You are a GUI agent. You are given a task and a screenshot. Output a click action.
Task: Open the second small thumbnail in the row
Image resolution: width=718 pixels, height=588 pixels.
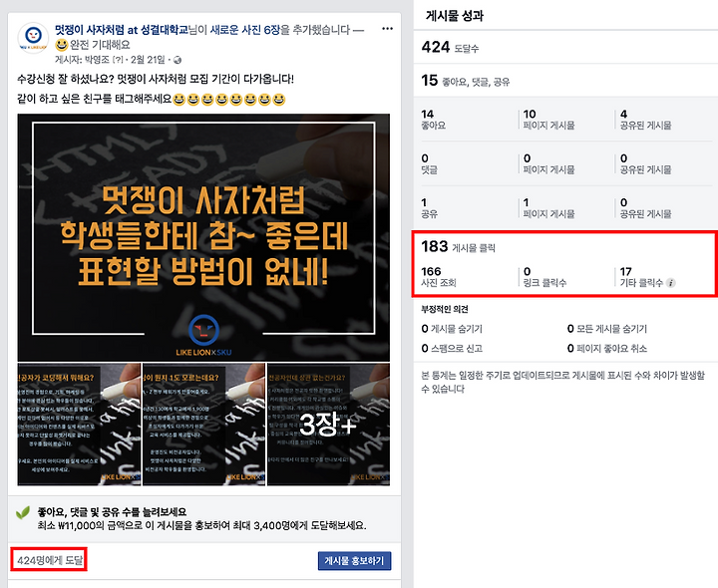tap(203, 425)
